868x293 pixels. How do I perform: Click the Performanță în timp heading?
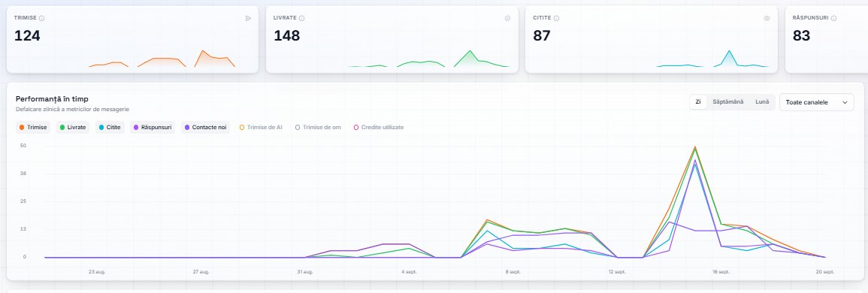click(52, 98)
